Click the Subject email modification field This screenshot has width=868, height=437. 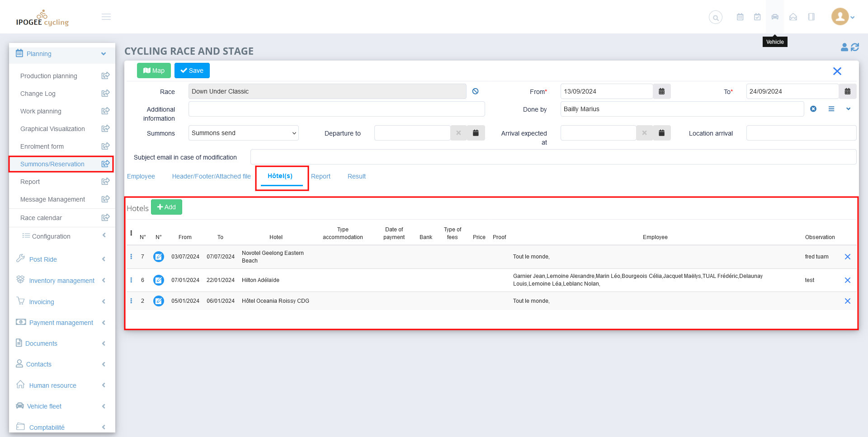[553, 157]
